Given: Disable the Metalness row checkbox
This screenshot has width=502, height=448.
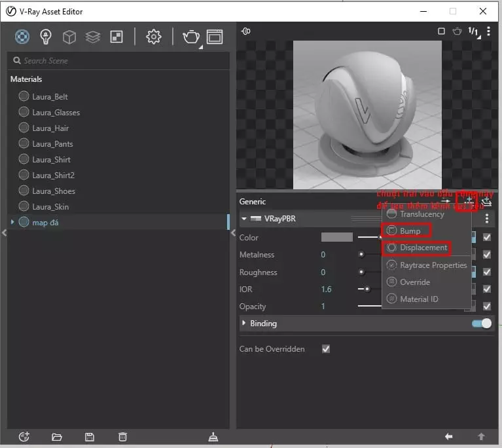Looking at the screenshot, I should 487,254.
